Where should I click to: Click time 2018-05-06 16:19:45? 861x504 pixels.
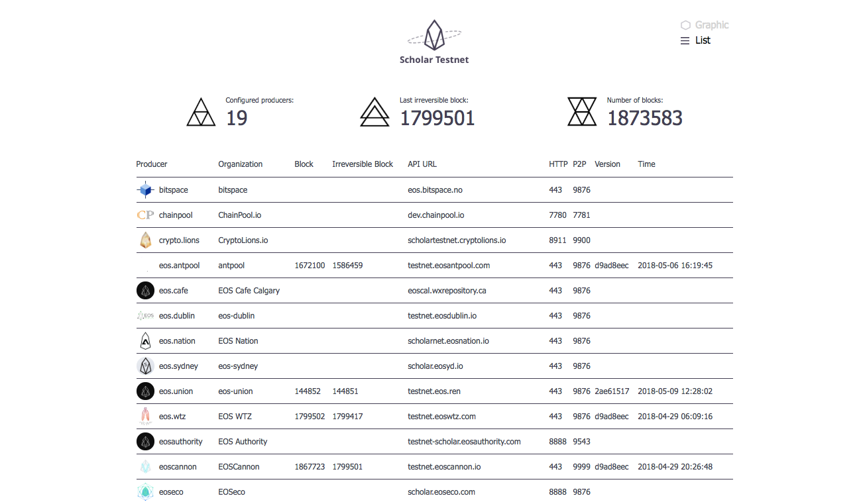pyautogui.click(x=675, y=266)
